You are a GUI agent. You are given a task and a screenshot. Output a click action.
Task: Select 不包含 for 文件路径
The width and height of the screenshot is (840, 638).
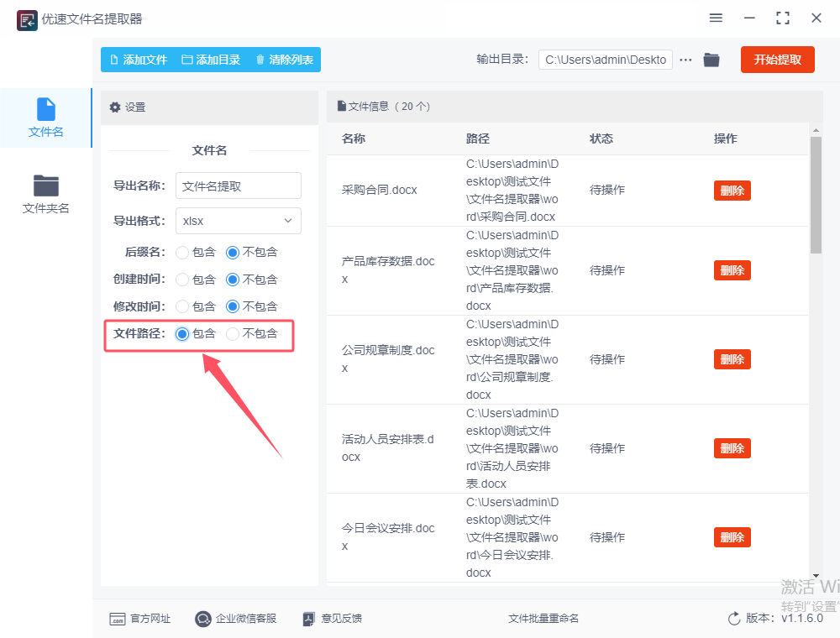coord(233,334)
